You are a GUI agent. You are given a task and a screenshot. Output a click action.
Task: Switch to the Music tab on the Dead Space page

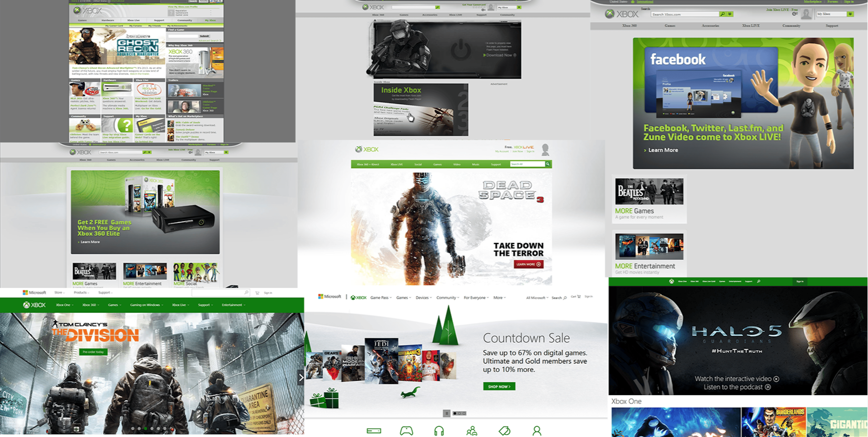[x=475, y=164]
